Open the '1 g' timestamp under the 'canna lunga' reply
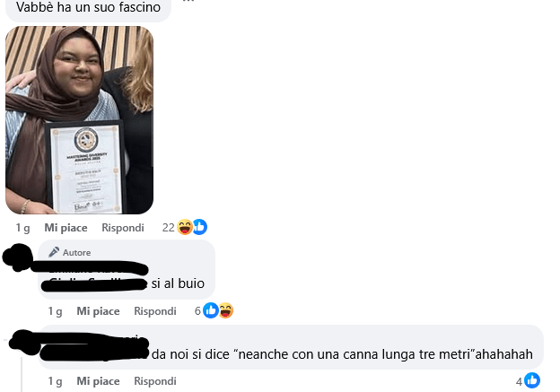Viewport: 560px width, 392px height. [x=55, y=381]
